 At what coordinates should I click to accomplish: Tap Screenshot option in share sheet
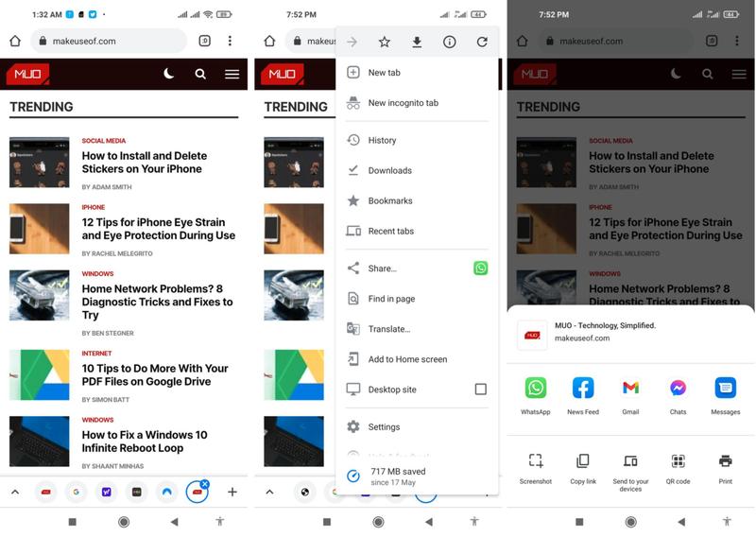pyautogui.click(x=535, y=469)
